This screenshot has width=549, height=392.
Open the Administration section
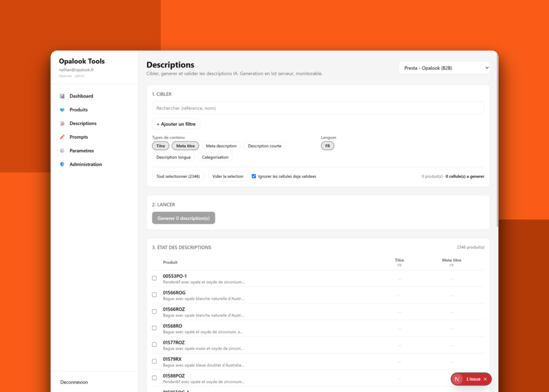[x=85, y=164]
